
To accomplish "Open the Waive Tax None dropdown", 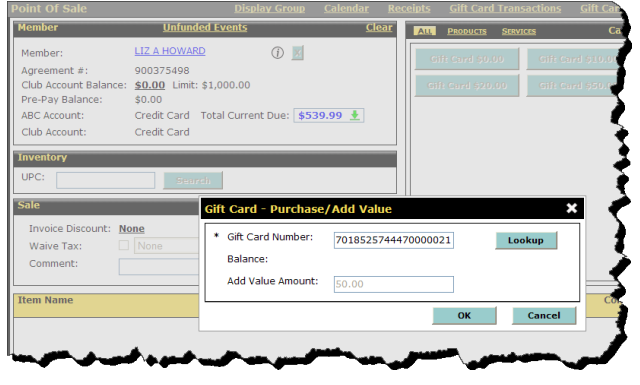I will tap(167, 246).
